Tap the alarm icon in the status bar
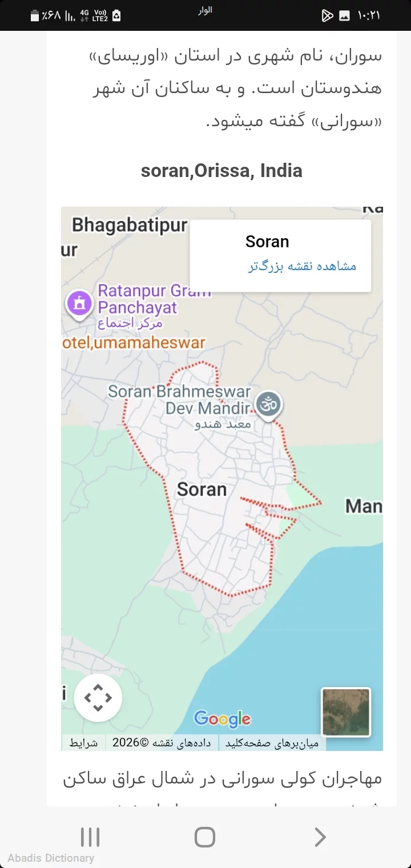This screenshot has height=868, width=411. 116,15
